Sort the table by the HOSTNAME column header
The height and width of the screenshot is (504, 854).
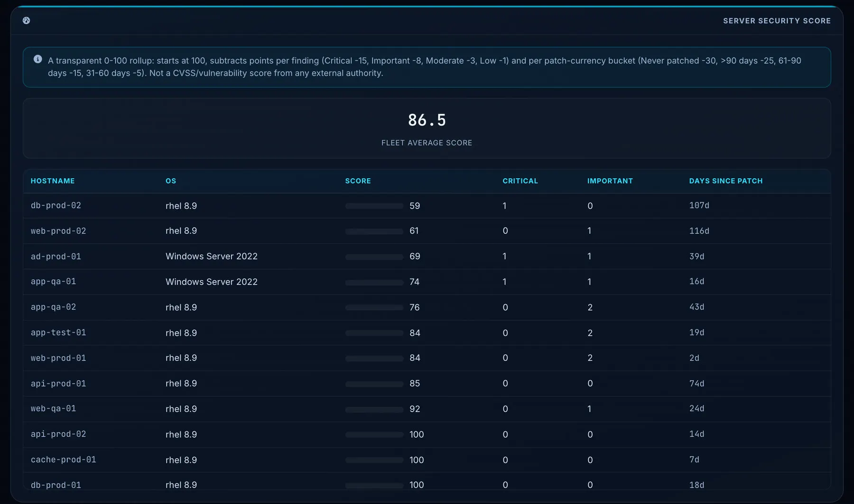(53, 181)
